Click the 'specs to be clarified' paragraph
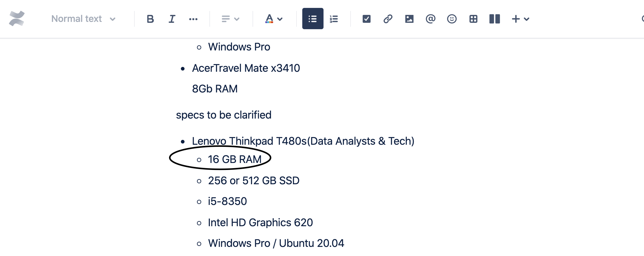The image size is (644, 256). tap(224, 115)
